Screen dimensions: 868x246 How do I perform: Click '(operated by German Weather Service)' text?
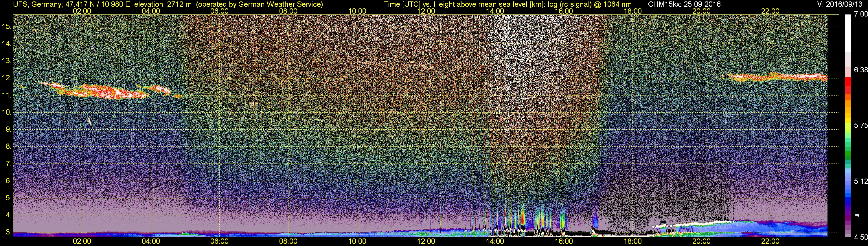(260, 4)
